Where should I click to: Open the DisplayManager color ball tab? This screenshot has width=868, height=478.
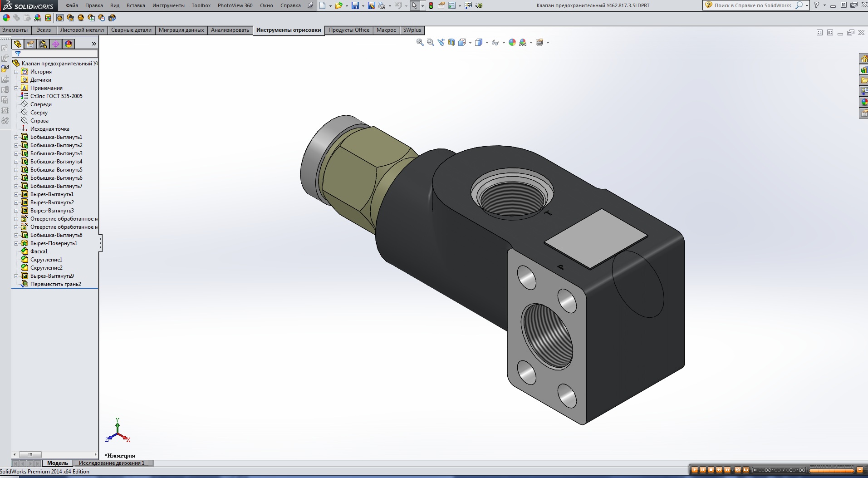(69, 44)
